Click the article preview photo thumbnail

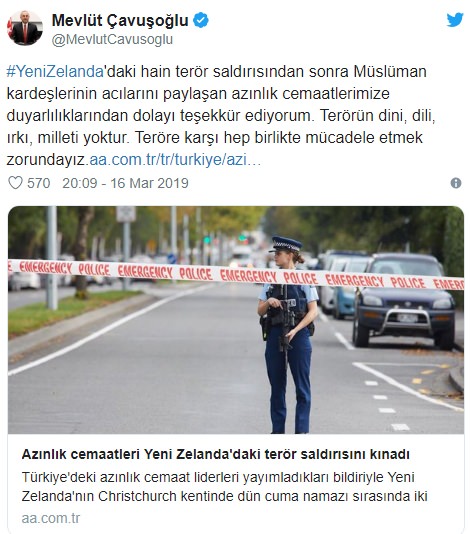(x=236, y=320)
